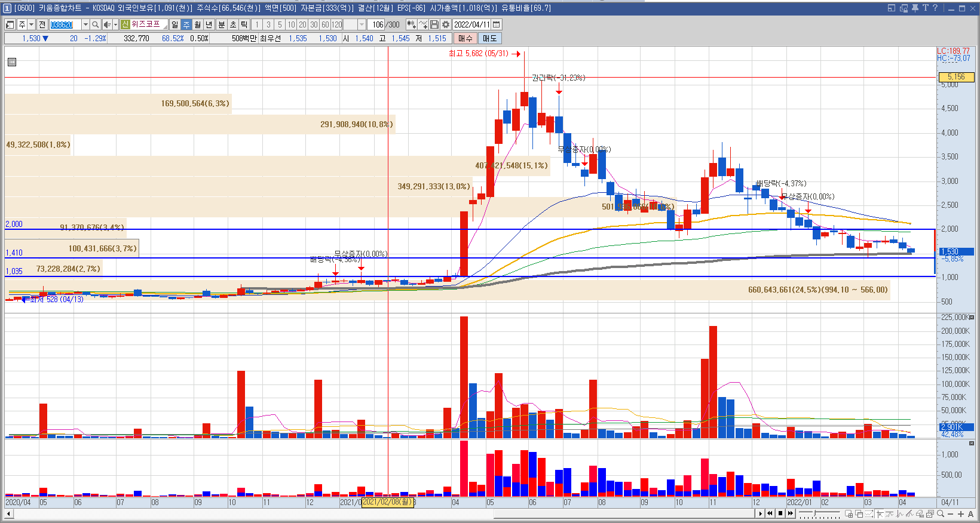Click the minus shrink chart icon
This screenshot has height=523, width=980.
point(950,513)
